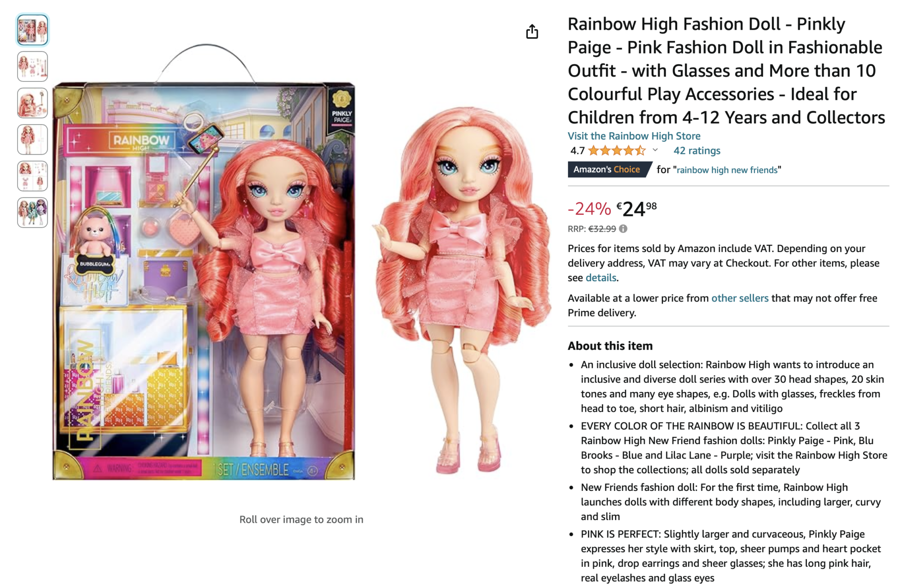Open the 42 ratings link
900x588 pixels.
(697, 151)
